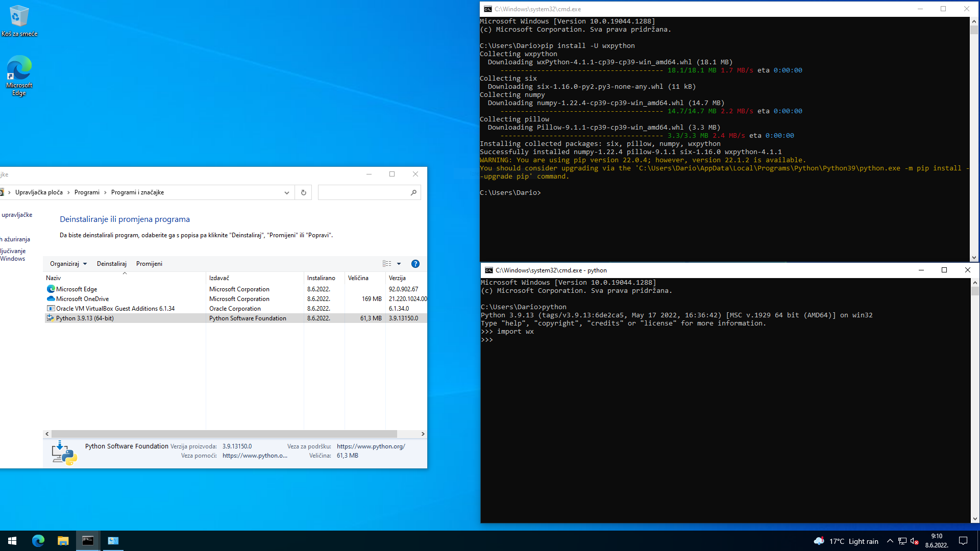Open File Explorer from the taskbar
Image resolution: width=980 pixels, height=551 pixels.
(x=63, y=541)
